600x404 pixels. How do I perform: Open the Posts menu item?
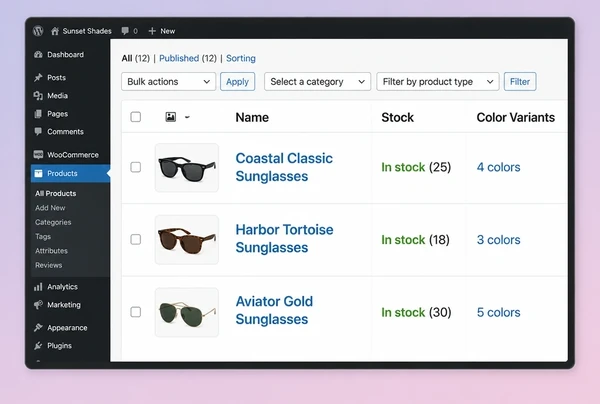[x=57, y=78]
